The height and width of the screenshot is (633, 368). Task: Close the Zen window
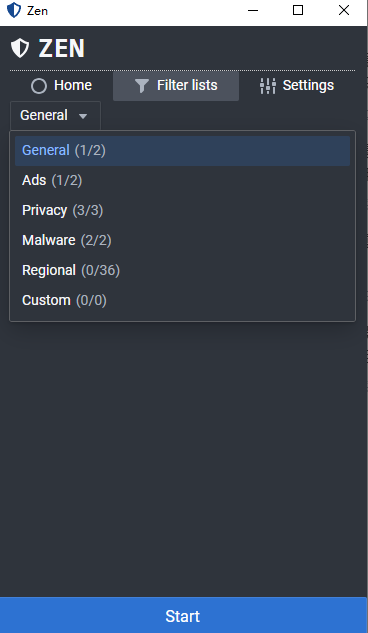click(344, 10)
